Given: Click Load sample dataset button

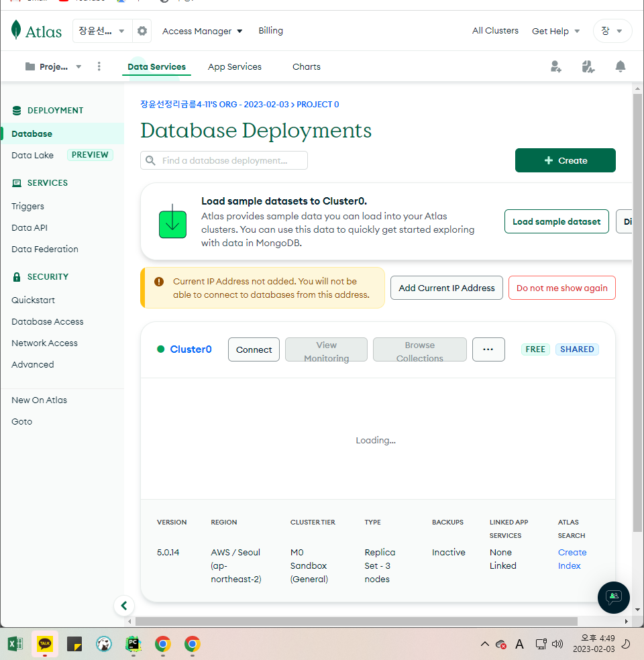Looking at the screenshot, I should pos(556,221).
